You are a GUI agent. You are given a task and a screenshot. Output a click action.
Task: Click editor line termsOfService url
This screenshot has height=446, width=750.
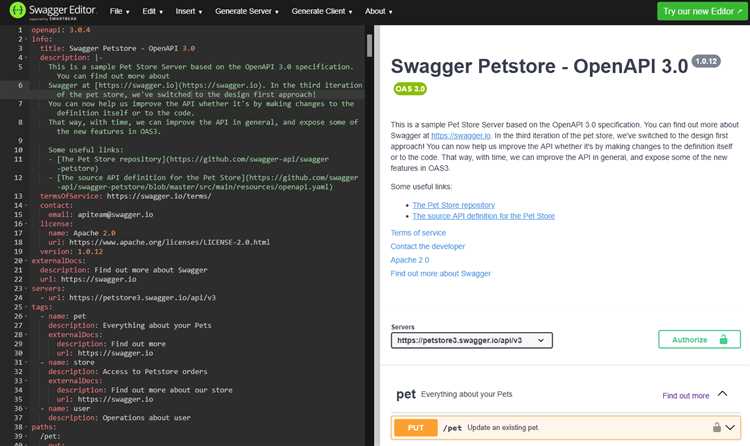(x=125, y=196)
